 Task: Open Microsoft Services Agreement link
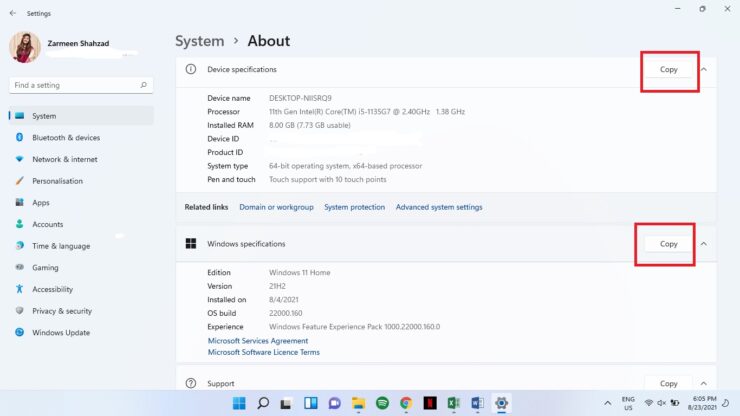[258, 340]
